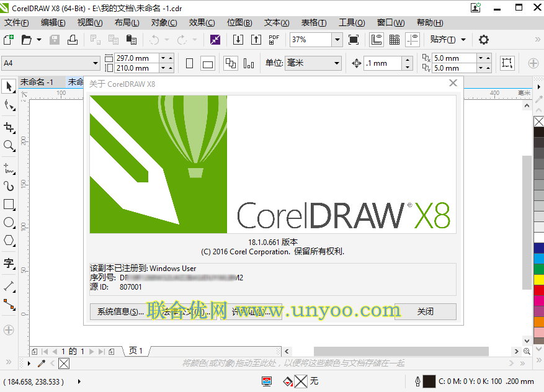This screenshot has height=392, width=544.
Task: Click the palette eyedropper icon
Action: coord(42,363)
